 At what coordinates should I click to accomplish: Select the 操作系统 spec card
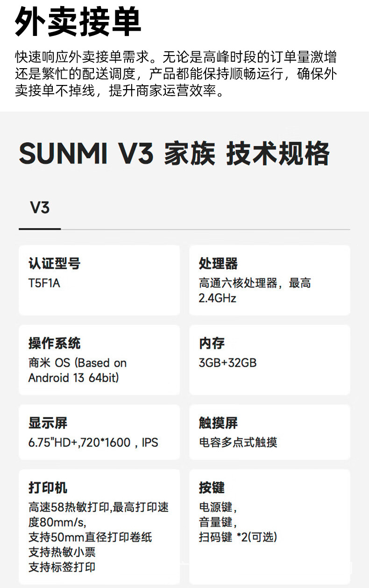click(99, 360)
